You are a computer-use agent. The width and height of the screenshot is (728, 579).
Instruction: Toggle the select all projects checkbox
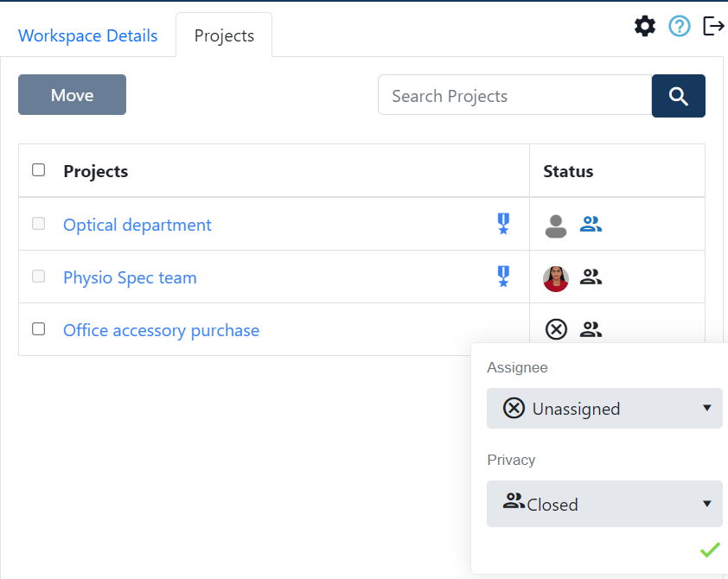point(39,170)
